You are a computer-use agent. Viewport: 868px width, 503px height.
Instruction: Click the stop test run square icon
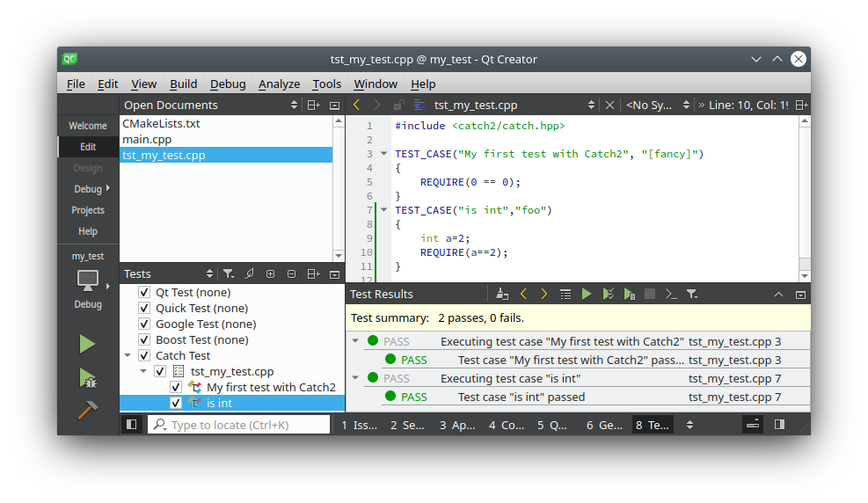click(650, 295)
